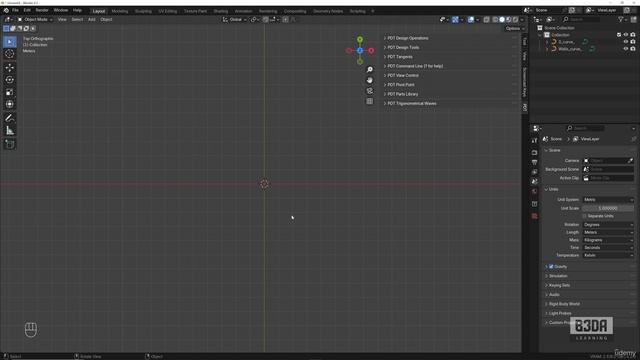640x360 pixels.
Task: Click the outliner search field
Action: (581, 19)
